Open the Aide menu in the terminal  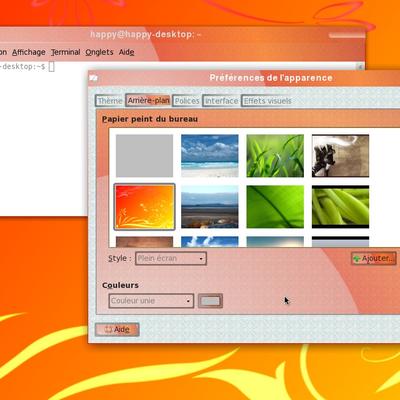pyautogui.click(x=127, y=52)
